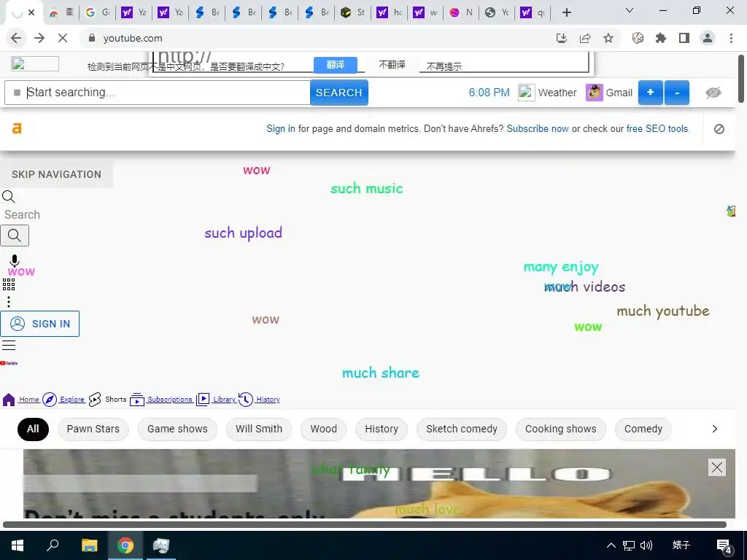Open the tab search chevron
Image resolution: width=747 pixels, height=560 pixels.
pyautogui.click(x=630, y=10)
